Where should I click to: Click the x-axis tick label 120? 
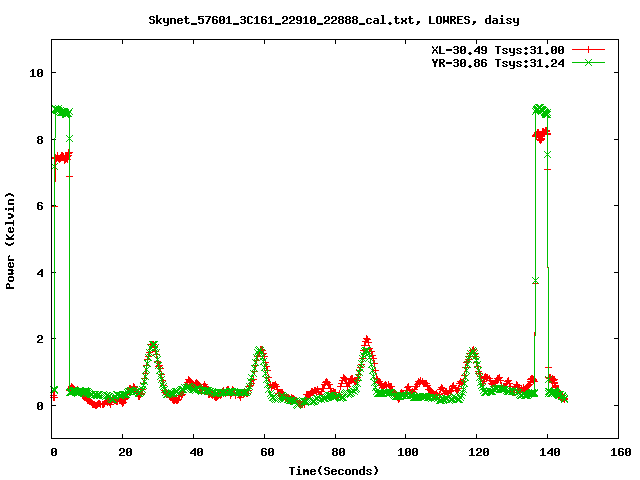point(479,452)
